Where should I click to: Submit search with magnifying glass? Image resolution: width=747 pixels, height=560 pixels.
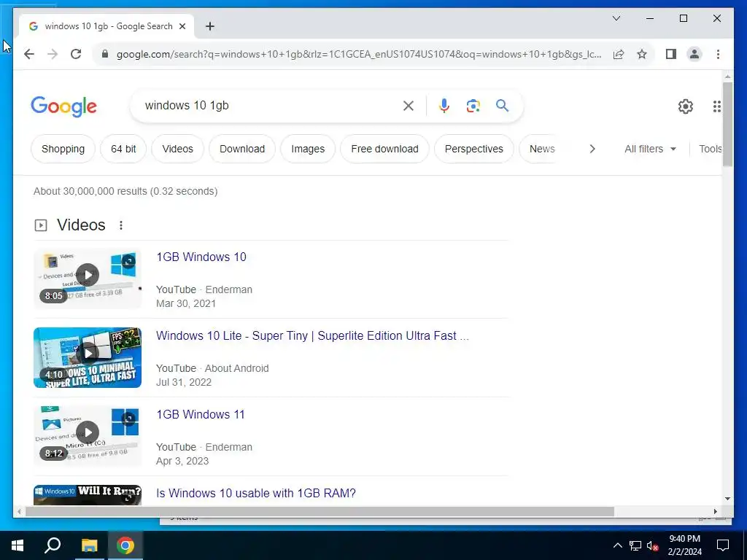coord(502,106)
